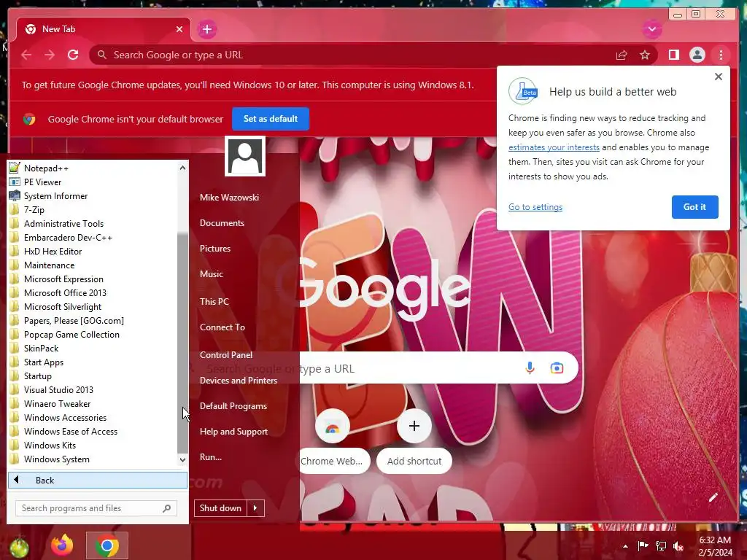
Task: Click Shut down button
Action: [220, 508]
